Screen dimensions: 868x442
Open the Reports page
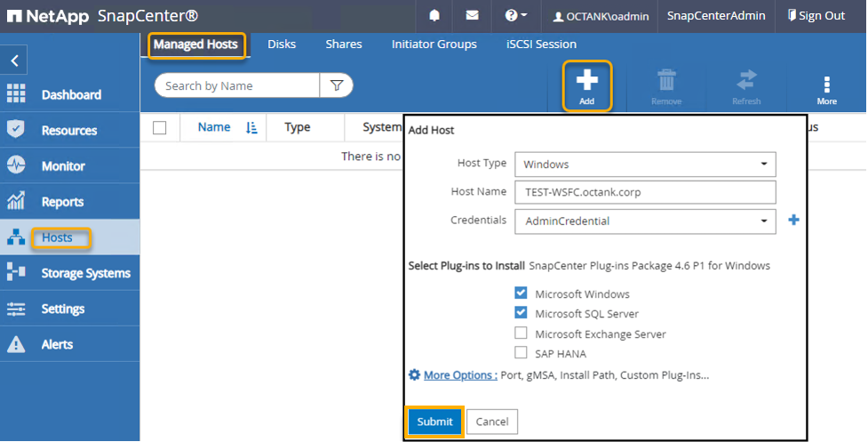coord(62,202)
